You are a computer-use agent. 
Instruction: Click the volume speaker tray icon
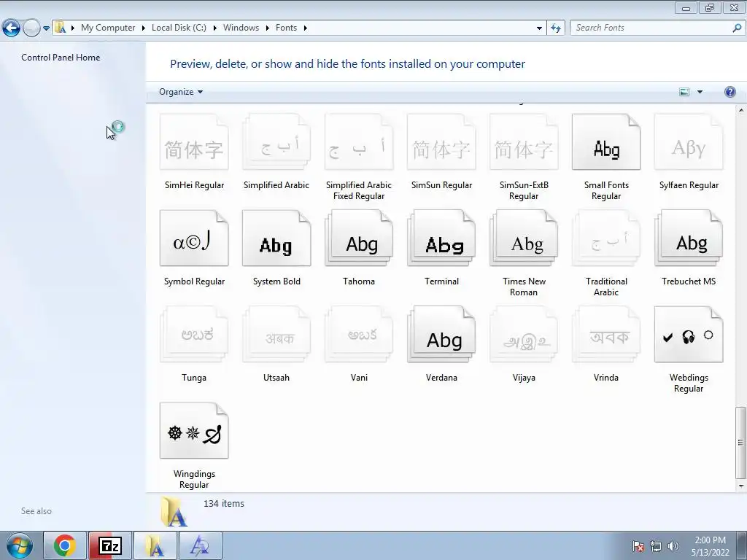(673, 546)
